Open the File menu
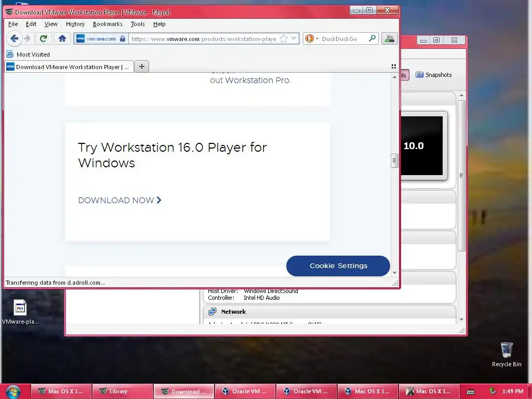This screenshot has height=399, width=532. click(13, 24)
